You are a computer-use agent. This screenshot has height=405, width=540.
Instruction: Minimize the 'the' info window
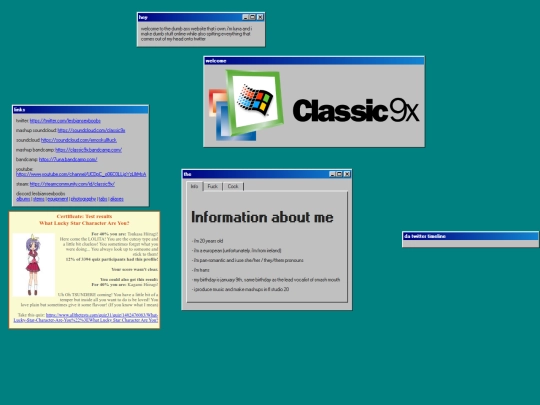click(x=332, y=174)
